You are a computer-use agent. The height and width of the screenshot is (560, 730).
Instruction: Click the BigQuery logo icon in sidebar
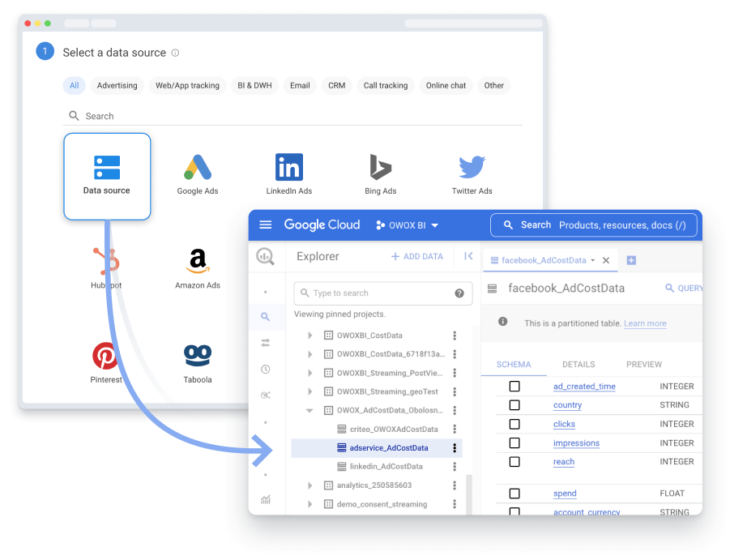(x=266, y=256)
